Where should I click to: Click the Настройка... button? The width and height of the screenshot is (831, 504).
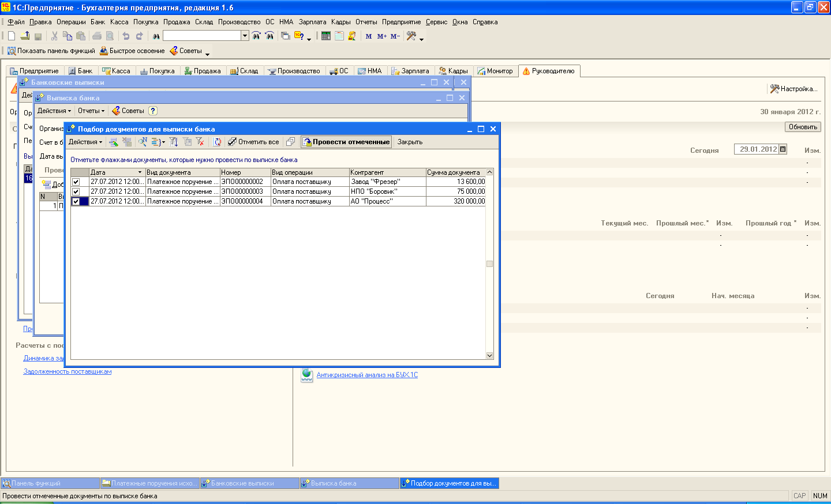pos(794,89)
